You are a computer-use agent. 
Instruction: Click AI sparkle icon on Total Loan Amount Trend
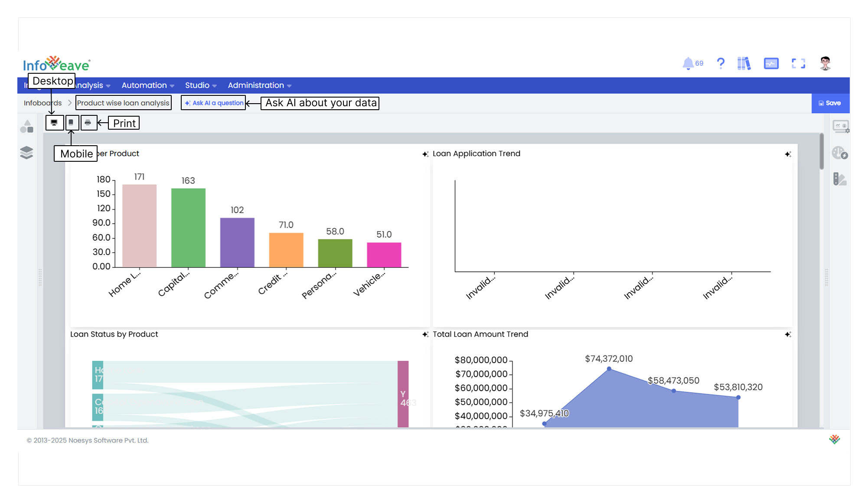click(x=788, y=334)
